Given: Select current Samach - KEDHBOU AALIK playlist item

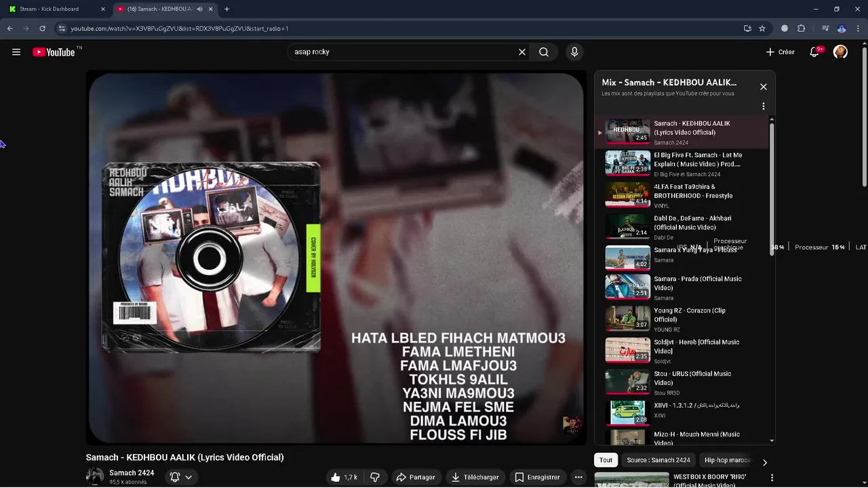Looking at the screenshot, I should coord(682,132).
